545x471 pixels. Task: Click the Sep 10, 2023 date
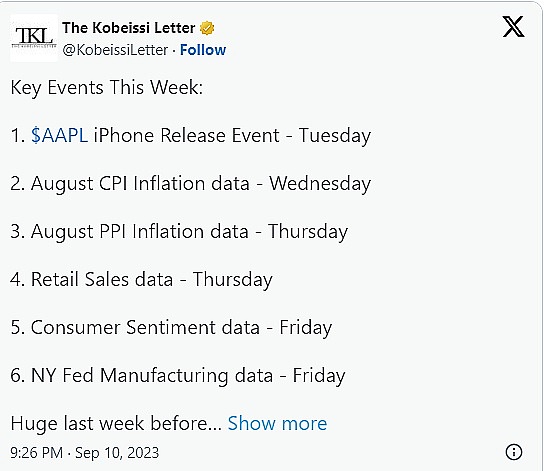point(117,453)
